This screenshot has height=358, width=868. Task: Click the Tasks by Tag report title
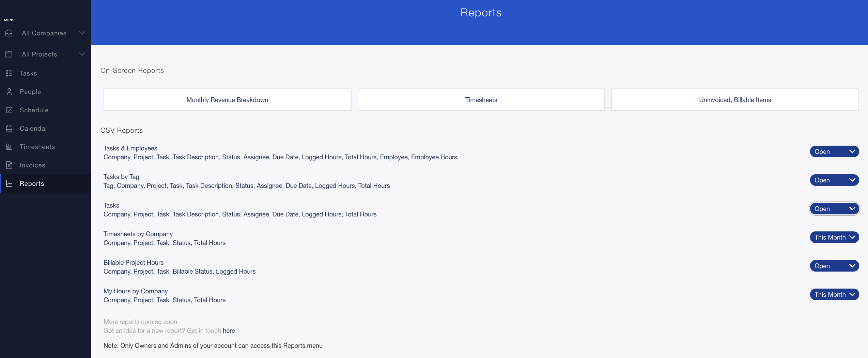tap(121, 177)
